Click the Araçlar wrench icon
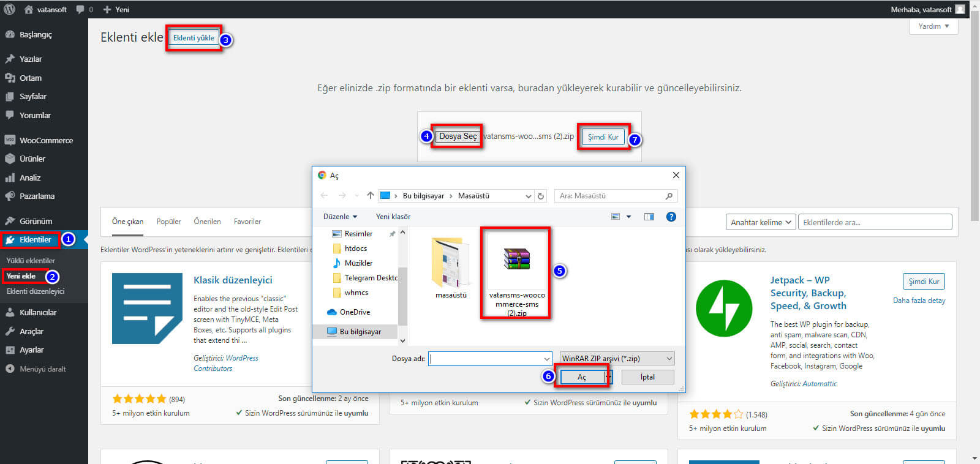Image resolution: width=980 pixels, height=464 pixels. click(x=10, y=331)
